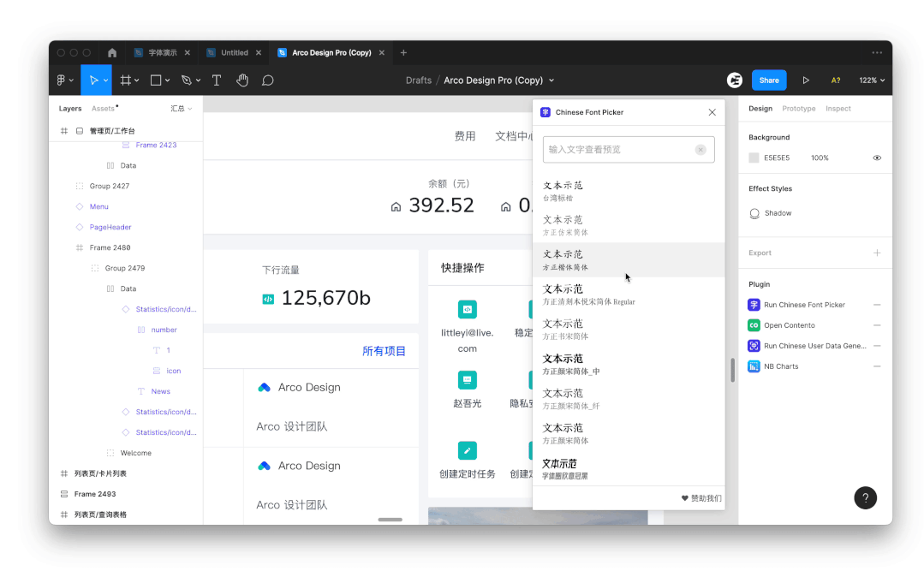Open the zoom level 122% dropdown

coord(872,80)
